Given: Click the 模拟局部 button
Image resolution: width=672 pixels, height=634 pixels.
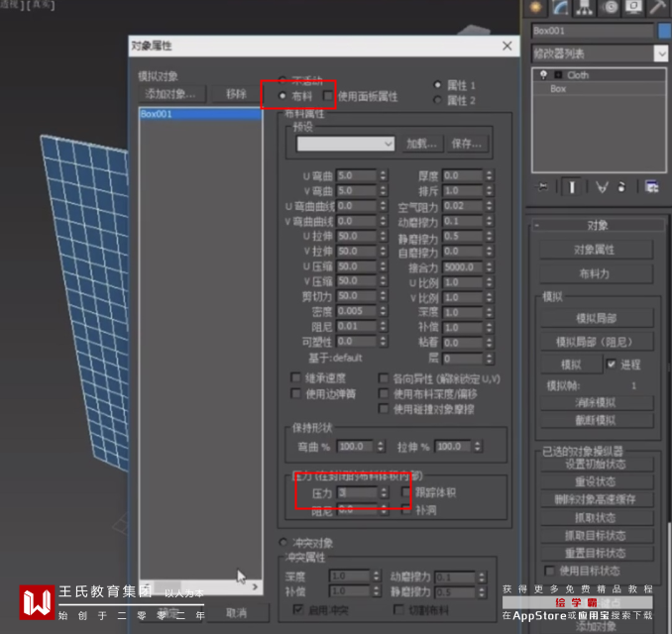Looking at the screenshot, I should (596, 318).
